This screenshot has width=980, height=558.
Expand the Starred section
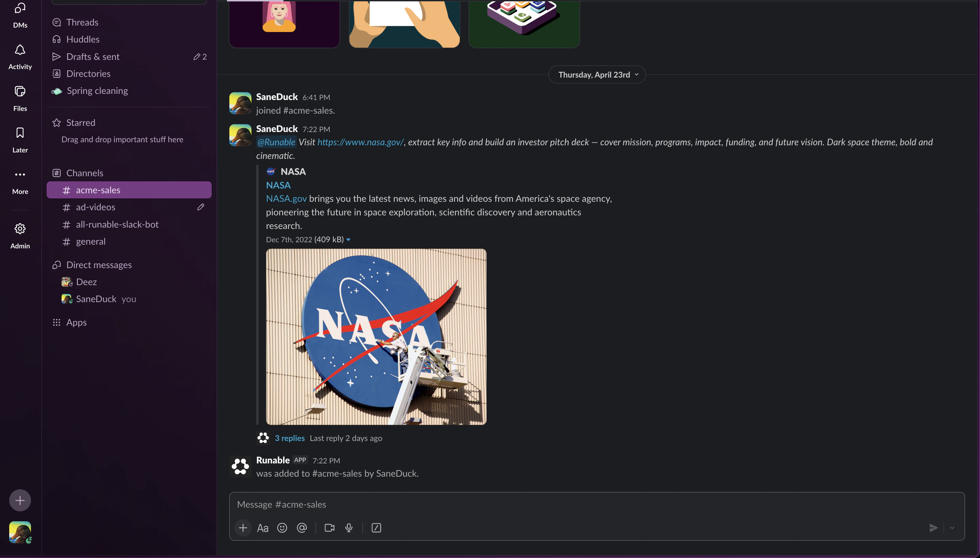(x=81, y=122)
